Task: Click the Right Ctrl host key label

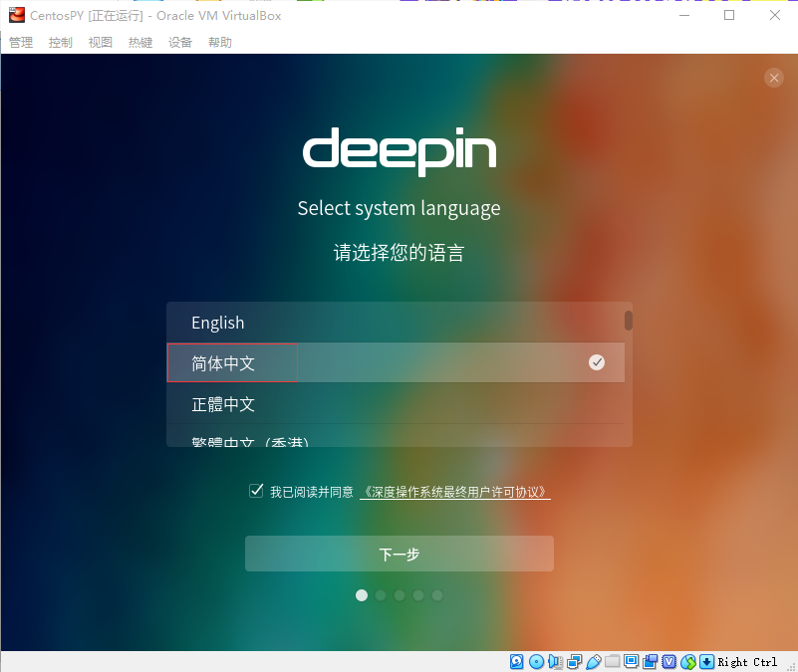Action: pyautogui.click(x=747, y=662)
